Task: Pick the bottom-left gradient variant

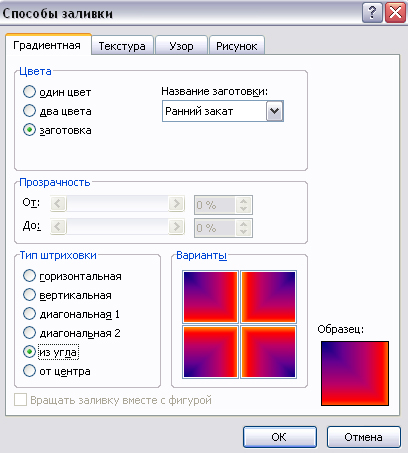Action: 210,352
